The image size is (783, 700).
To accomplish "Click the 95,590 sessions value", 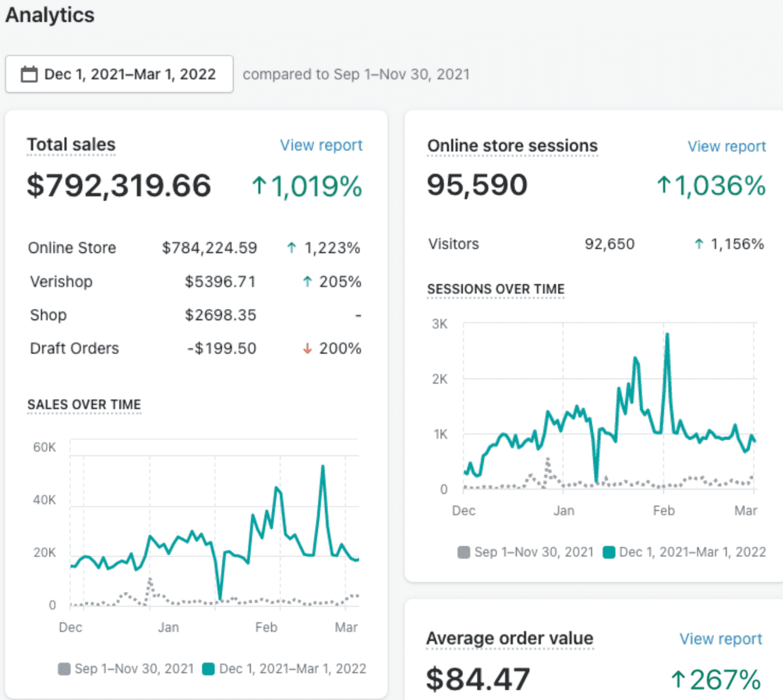I will (x=477, y=185).
